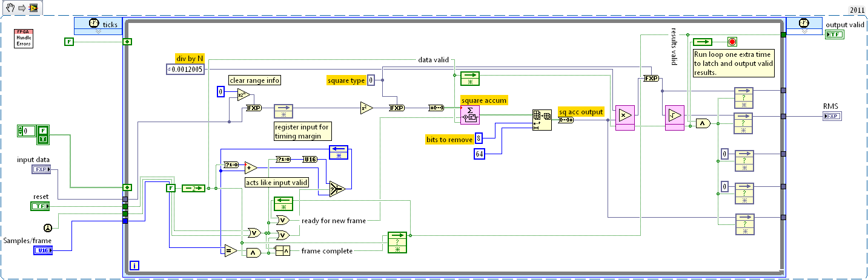The height and width of the screenshot is (280, 868).
Task: Click the loop stop condition terminal
Action: click(x=732, y=42)
